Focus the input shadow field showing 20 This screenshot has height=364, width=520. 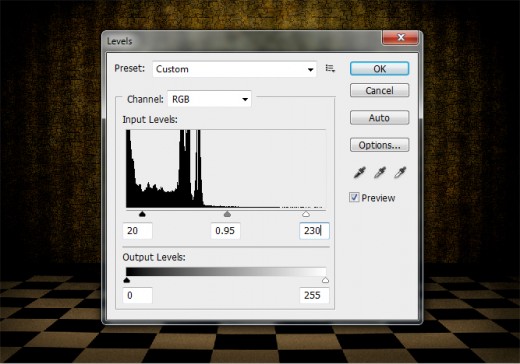[x=138, y=231]
